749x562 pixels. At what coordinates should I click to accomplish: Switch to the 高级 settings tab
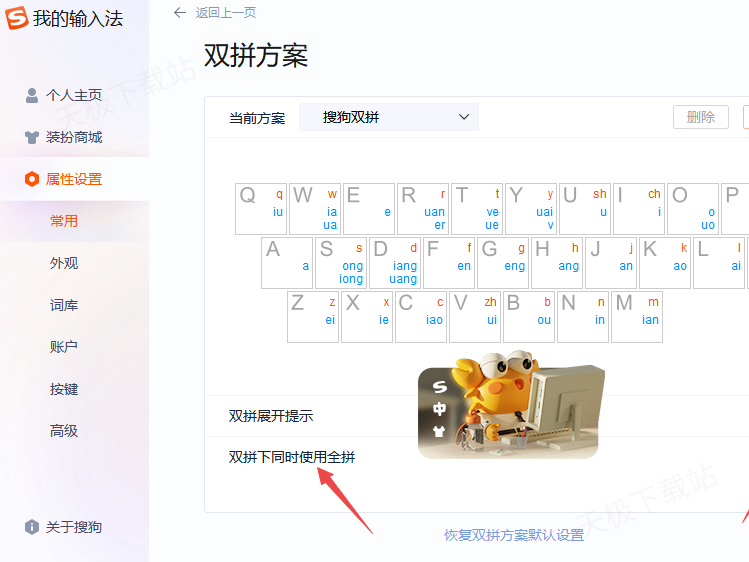(x=64, y=431)
